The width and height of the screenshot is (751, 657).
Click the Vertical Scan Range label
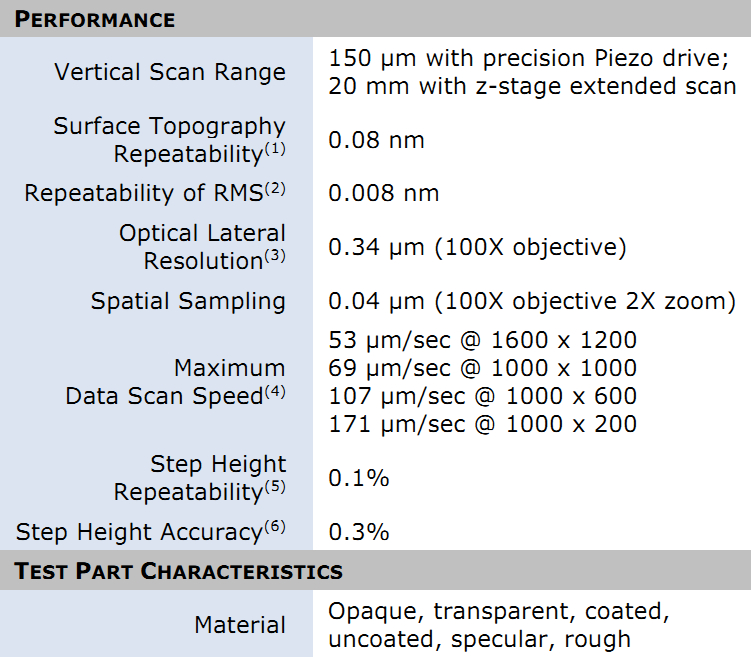[x=170, y=72]
